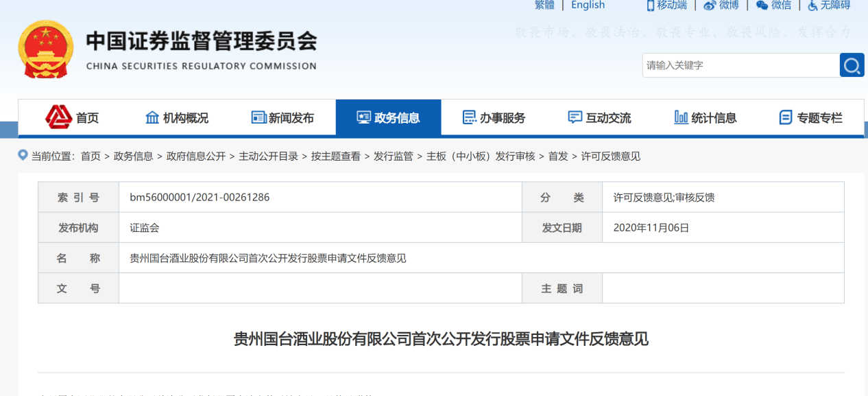Switch site language to English
Image resolution: width=868 pixels, height=396 pixels.
pos(588,5)
